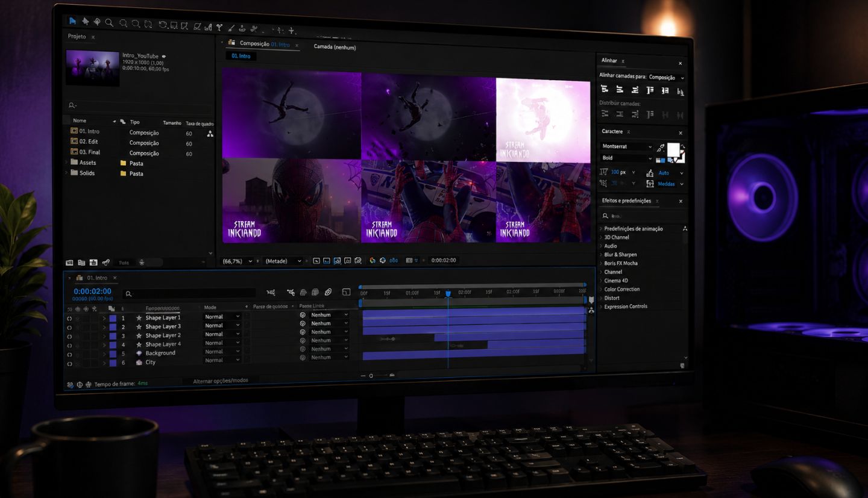Select the Efeitos e predefinições tab
The image size is (868, 498).
(x=626, y=201)
